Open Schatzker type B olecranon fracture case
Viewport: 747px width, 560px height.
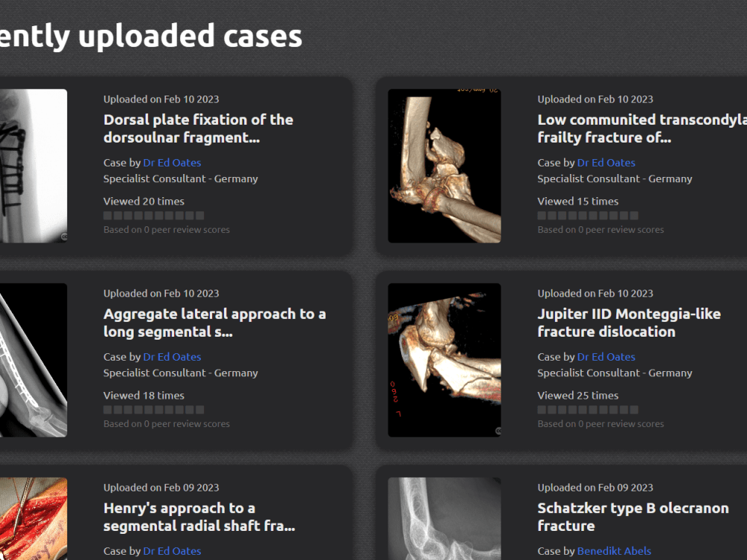[633, 517]
